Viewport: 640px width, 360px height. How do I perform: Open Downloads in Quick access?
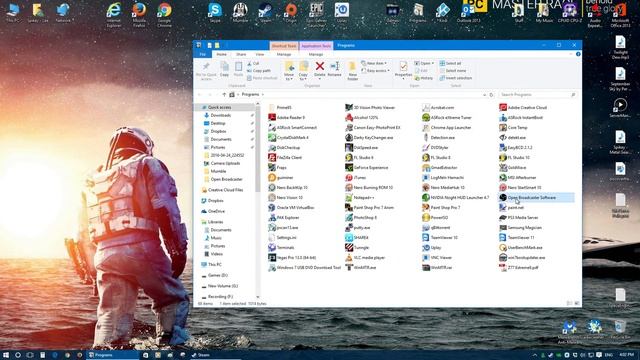pyautogui.click(x=217, y=116)
